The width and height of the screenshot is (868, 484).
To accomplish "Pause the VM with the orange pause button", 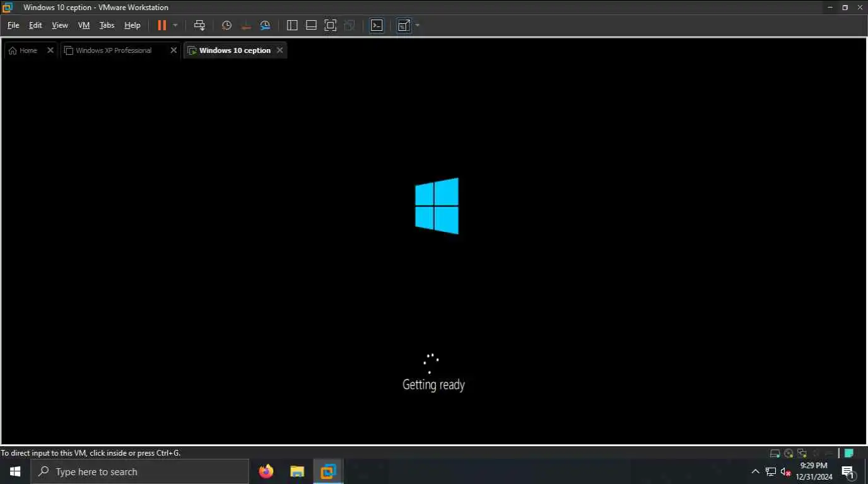I will tap(162, 25).
